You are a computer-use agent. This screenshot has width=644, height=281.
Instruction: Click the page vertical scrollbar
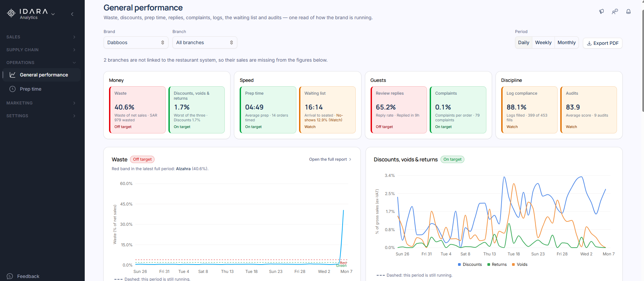[643, 61]
